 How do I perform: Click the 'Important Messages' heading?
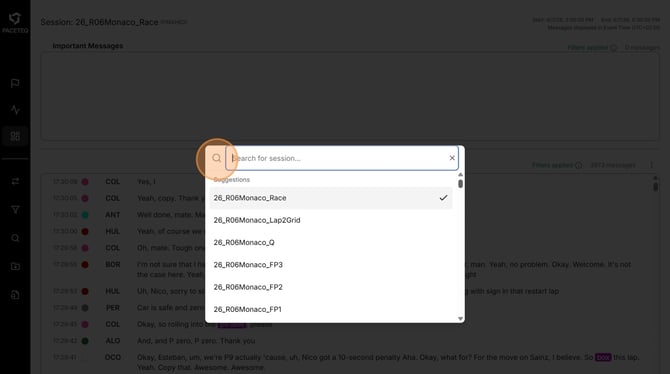coord(88,46)
